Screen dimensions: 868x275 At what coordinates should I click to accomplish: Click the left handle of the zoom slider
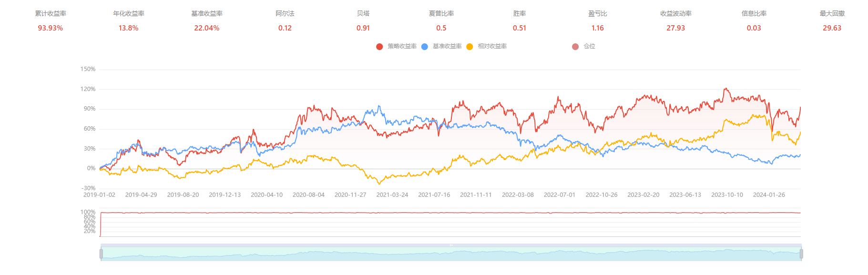pos(101,254)
